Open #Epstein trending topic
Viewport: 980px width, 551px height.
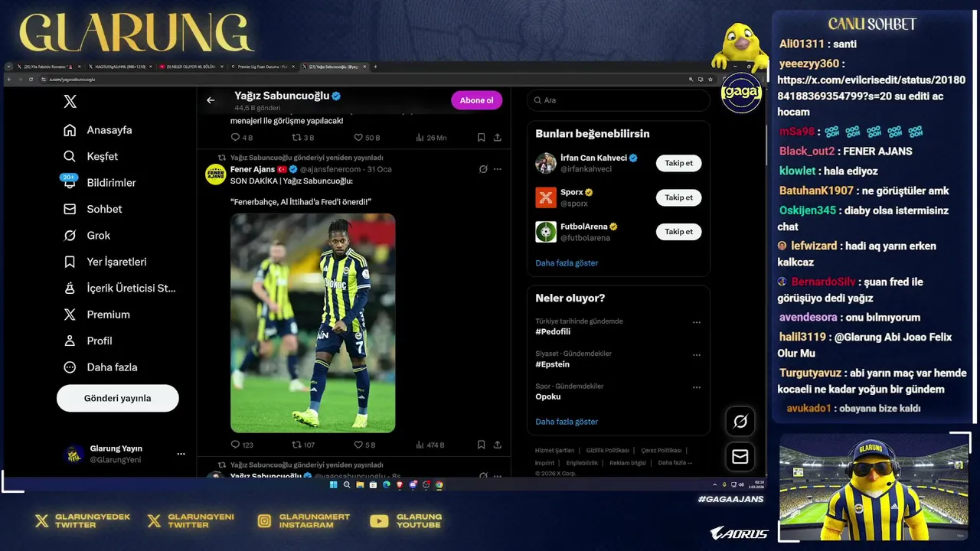pos(552,364)
